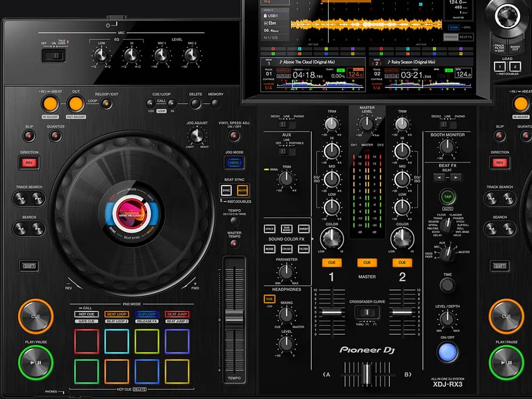This screenshot has height=399, width=532.
Task: Toggle the headphones CUE button
Action: [x=269, y=299]
